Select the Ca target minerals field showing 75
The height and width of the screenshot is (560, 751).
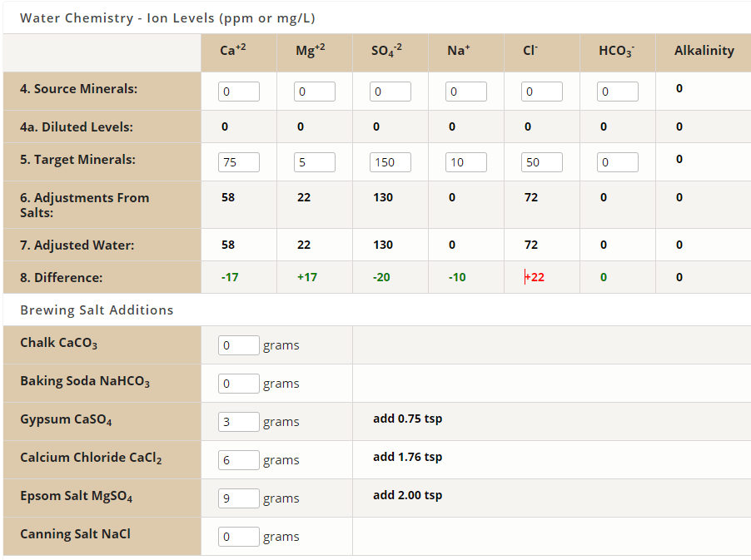[239, 162]
